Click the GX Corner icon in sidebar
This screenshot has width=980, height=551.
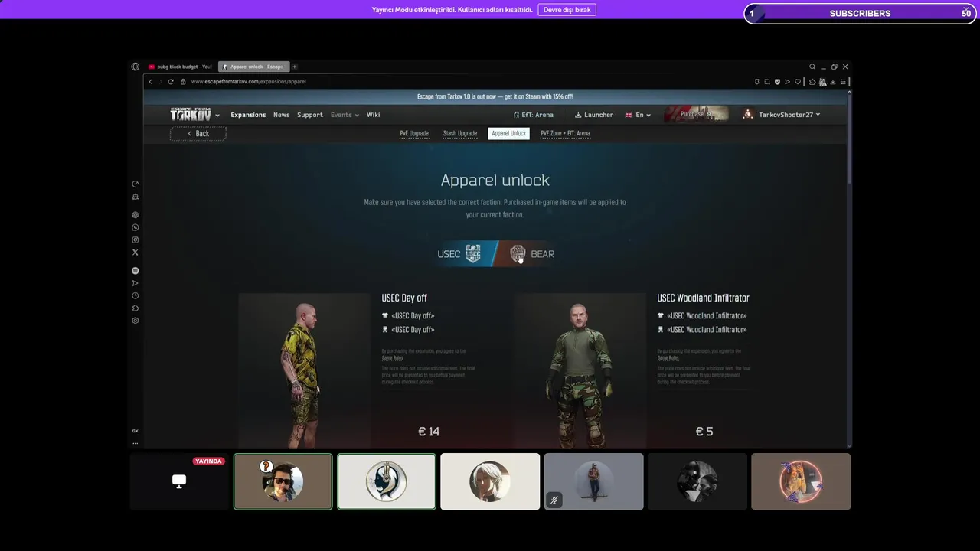(136, 431)
